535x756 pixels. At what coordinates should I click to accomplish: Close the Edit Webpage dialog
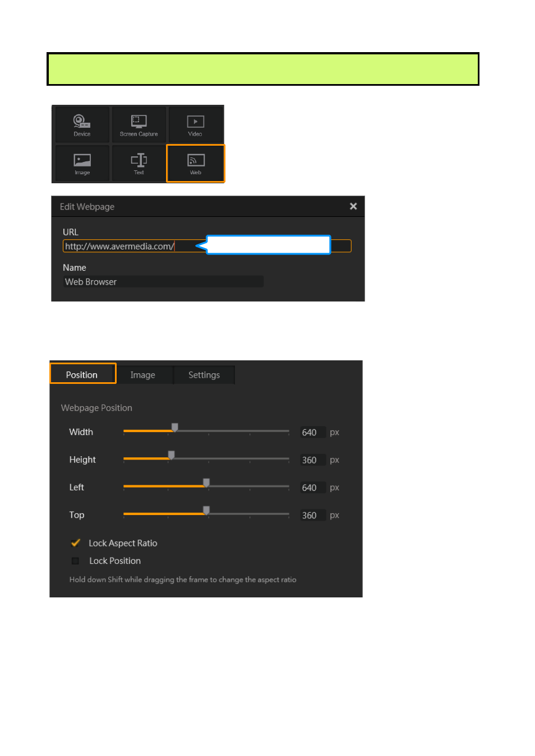pos(353,206)
